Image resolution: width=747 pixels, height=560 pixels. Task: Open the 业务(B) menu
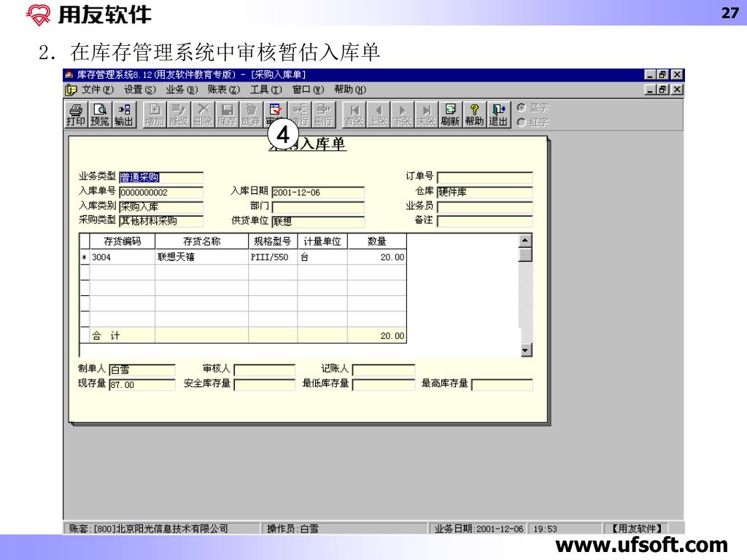182,90
